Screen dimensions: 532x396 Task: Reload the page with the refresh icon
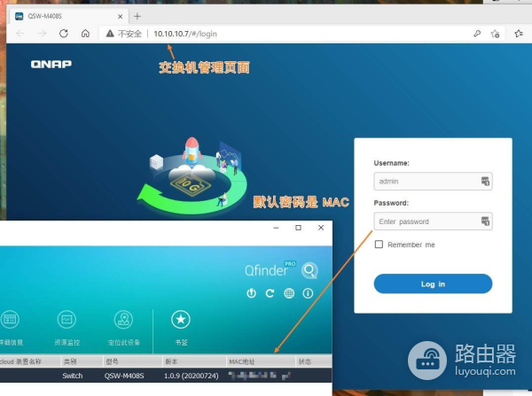click(64, 34)
